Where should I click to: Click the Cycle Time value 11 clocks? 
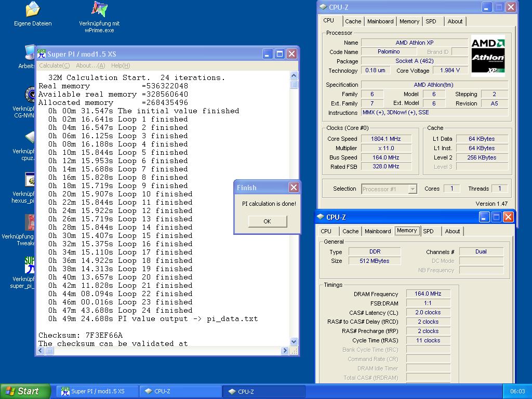point(428,340)
